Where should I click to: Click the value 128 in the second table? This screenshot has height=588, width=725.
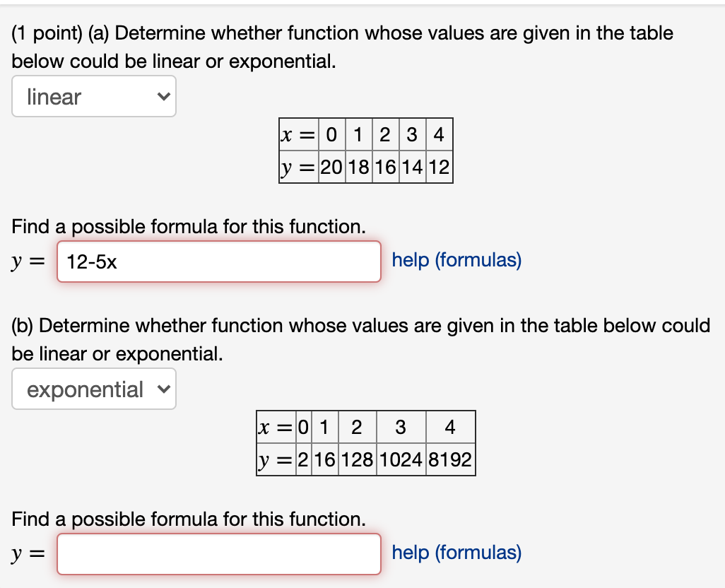click(356, 459)
